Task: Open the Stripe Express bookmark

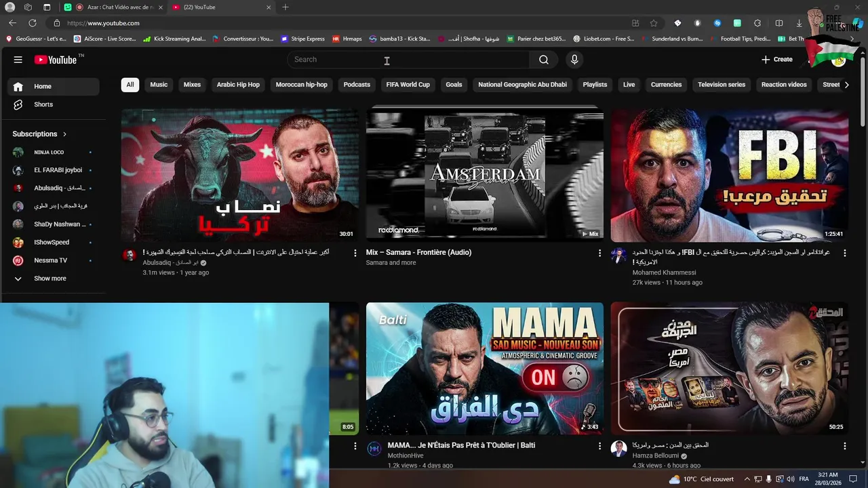Action: point(303,39)
